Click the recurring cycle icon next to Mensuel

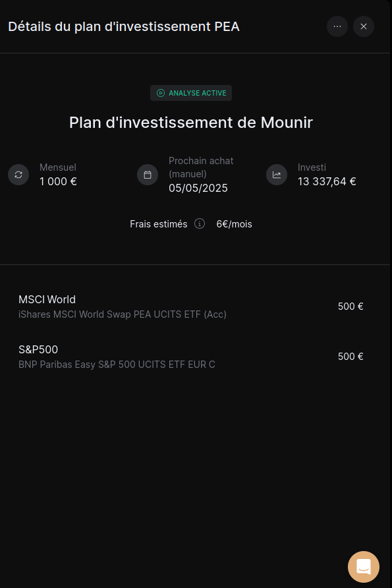[x=18, y=175]
